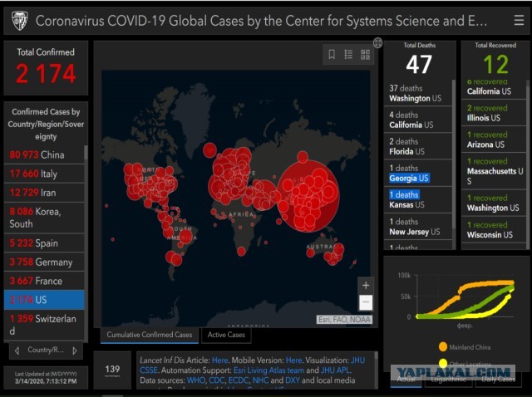Image resolution: width=532 pixels, height=397 pixels.
Task: Switch to Active Cases tab
Action: click(x=226, y=335)
